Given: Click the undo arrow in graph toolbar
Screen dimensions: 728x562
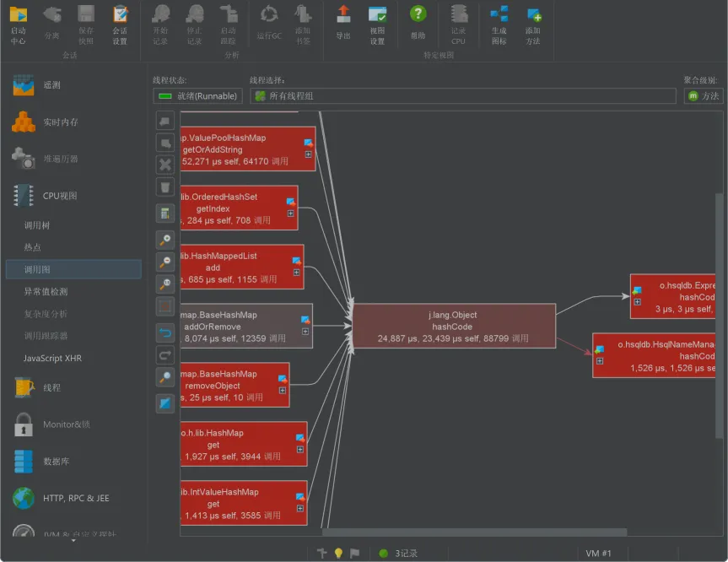Looking at the screenshot, I should click(165, 333).
